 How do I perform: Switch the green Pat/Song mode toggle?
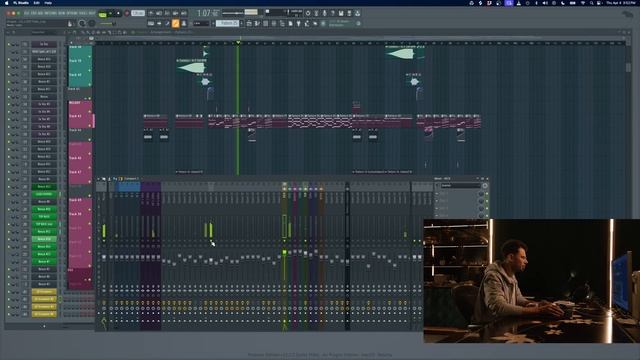[x=102, y=14]
